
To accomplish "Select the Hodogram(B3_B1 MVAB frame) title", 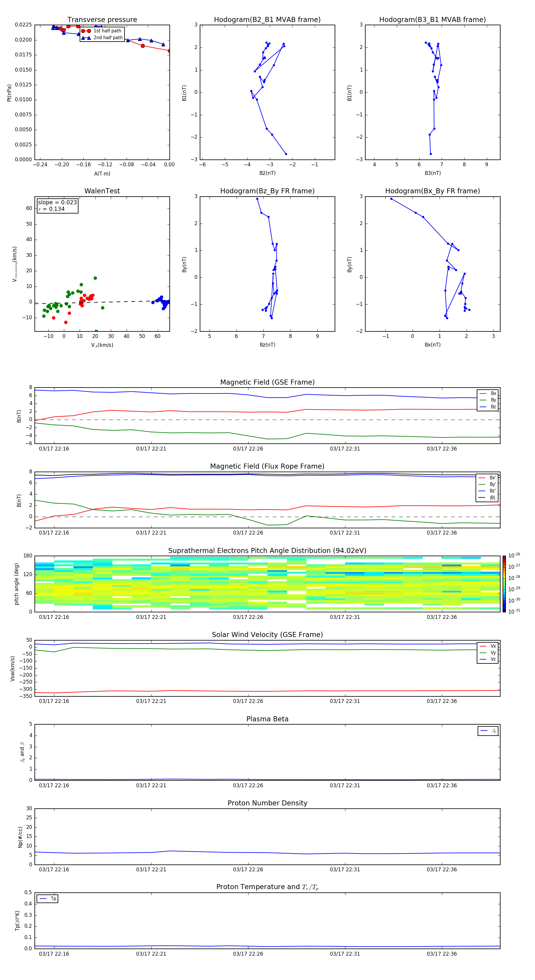I will tap(432, 20).
